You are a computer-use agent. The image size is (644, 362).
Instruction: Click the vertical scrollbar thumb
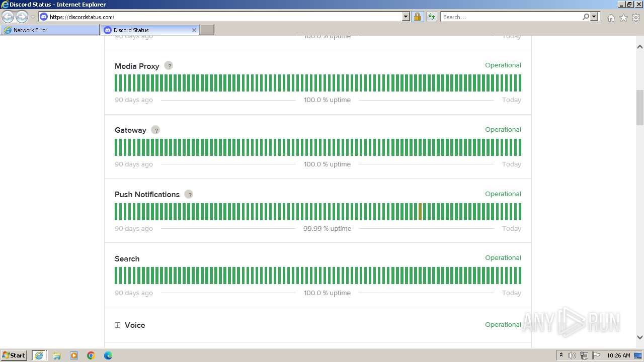coord(640,107)
